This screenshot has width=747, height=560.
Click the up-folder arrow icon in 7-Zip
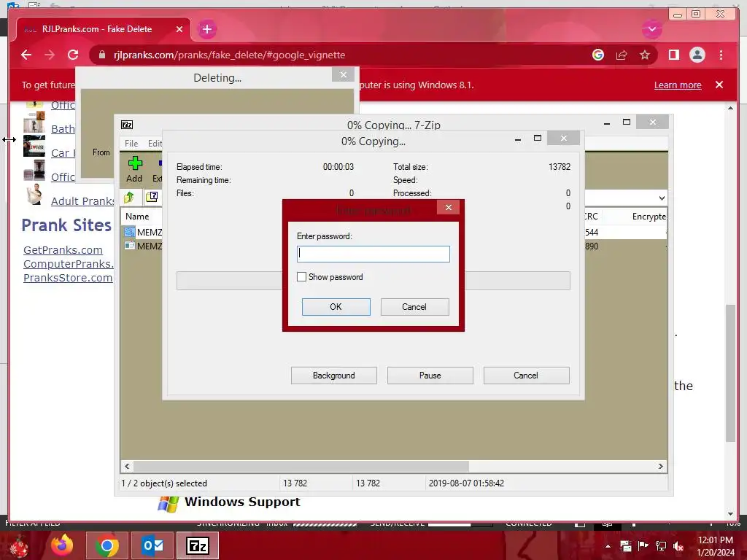point(129,197)
